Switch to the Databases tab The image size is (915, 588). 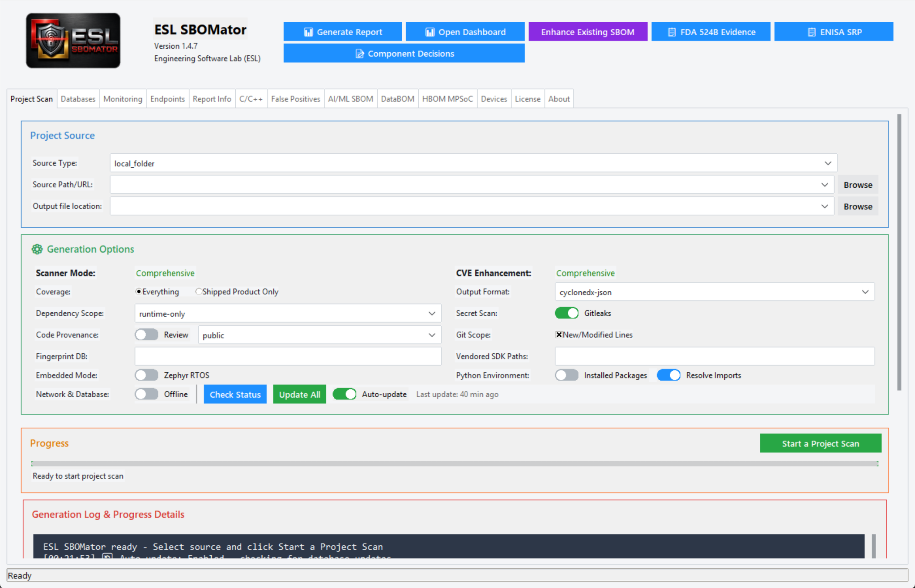coord(78,99)
